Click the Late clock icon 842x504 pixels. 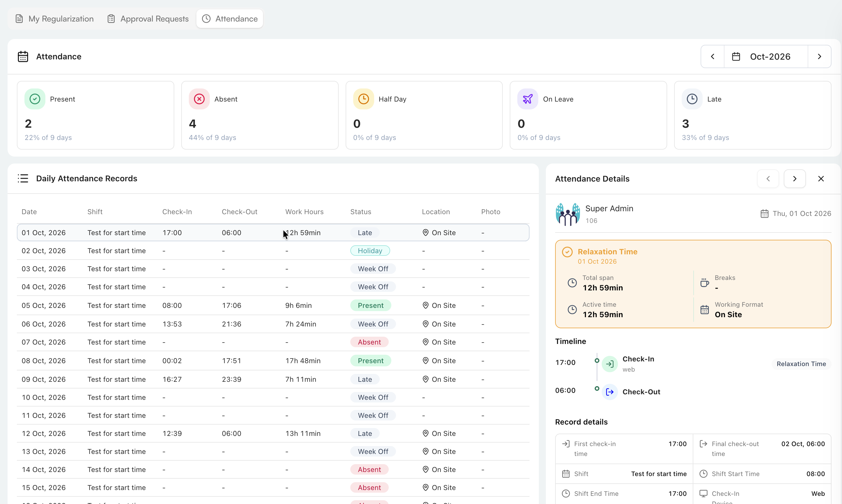click(692, 99)
